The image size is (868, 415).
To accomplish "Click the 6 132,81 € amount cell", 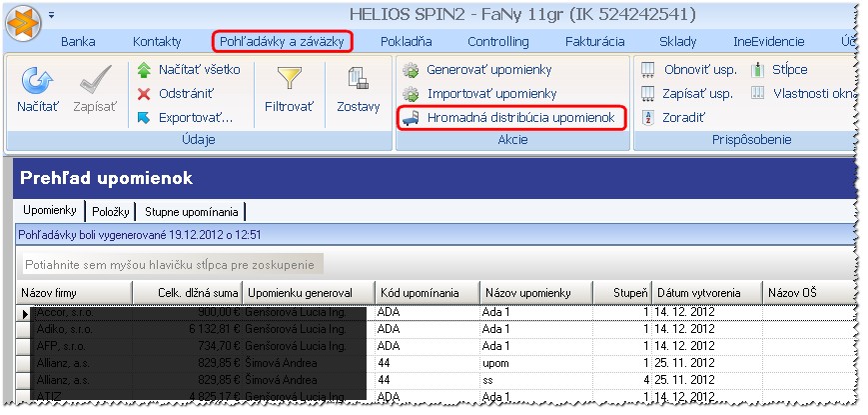I will (188, 329).
